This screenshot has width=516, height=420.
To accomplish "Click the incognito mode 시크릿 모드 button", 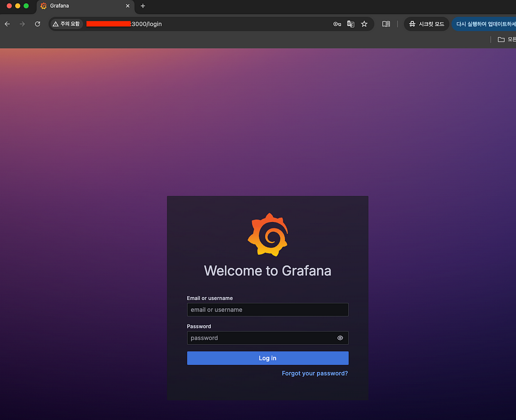I will (x=427, y=24).
